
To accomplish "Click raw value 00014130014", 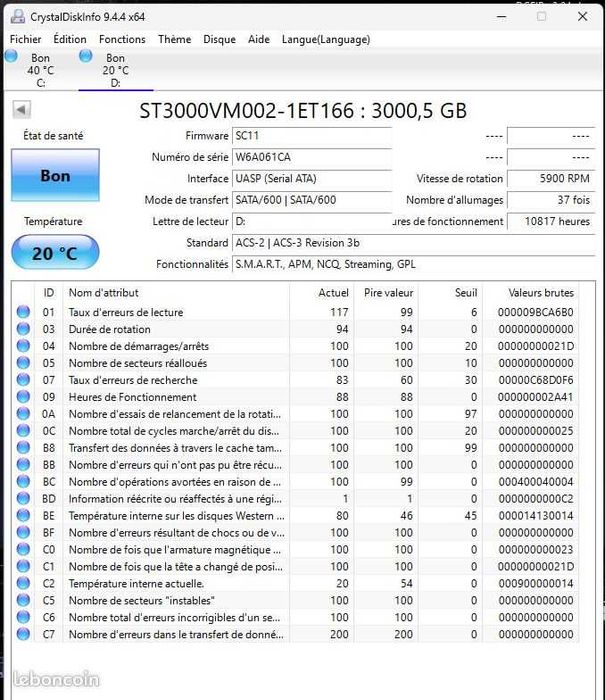I will (x=535, y=516).
